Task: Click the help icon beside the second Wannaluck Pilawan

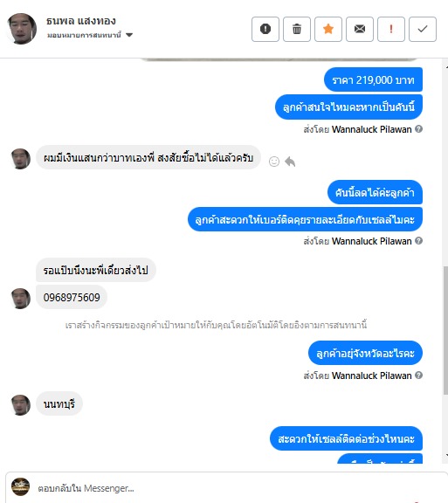Action: coord(418,241)
